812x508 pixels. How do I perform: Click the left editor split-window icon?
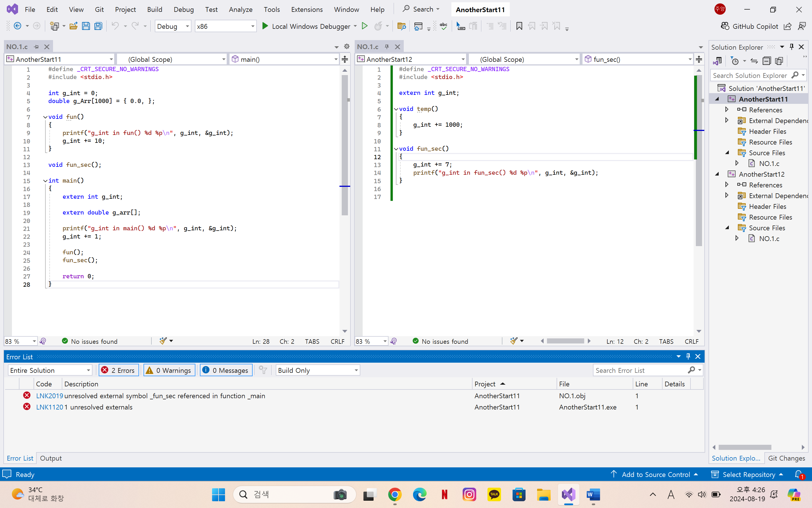click(x=345, y=60)
